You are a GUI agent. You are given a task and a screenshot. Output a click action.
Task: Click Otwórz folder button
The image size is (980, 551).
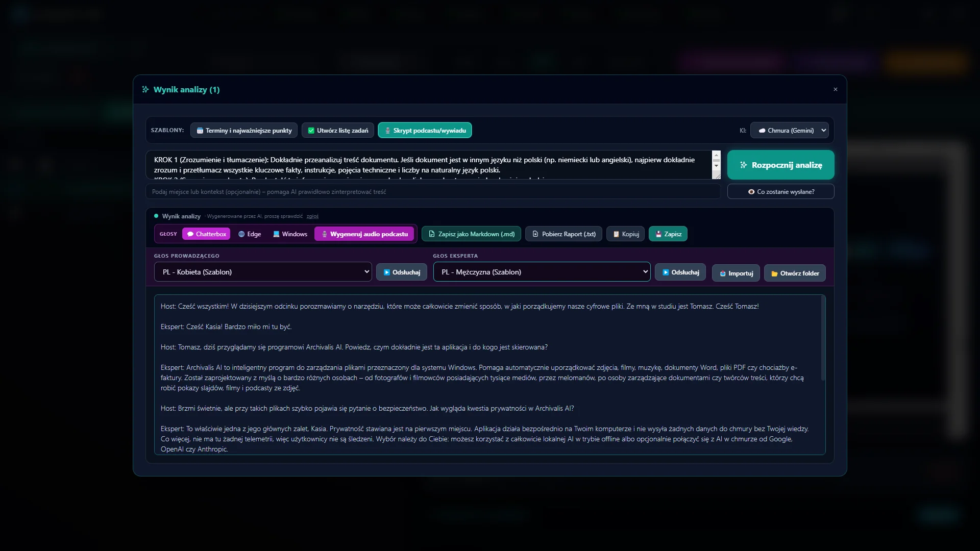click(x=795, y=273)
